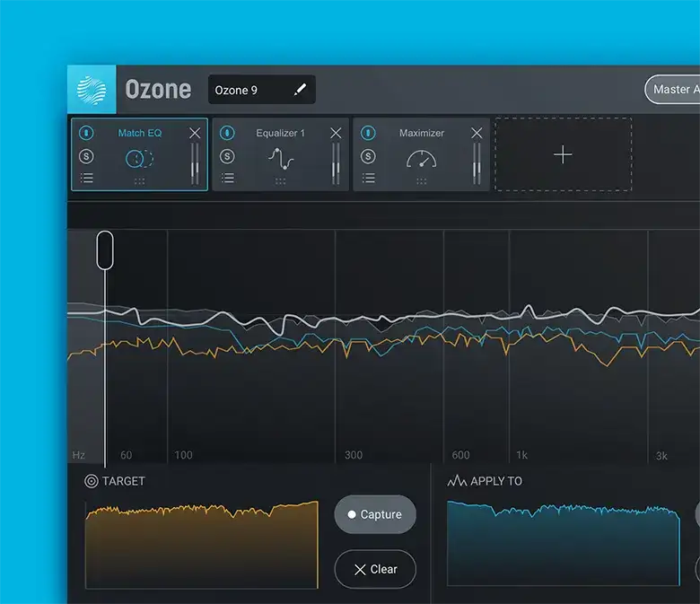This screenshot has width=700, height=604.
Task: Open Match EQ preset list icon
Action: point(87,178)
